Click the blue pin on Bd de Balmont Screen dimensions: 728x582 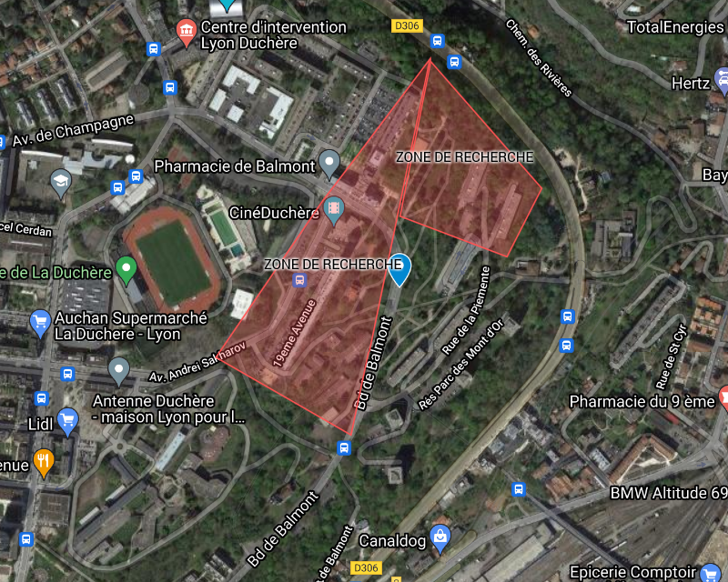399,270
